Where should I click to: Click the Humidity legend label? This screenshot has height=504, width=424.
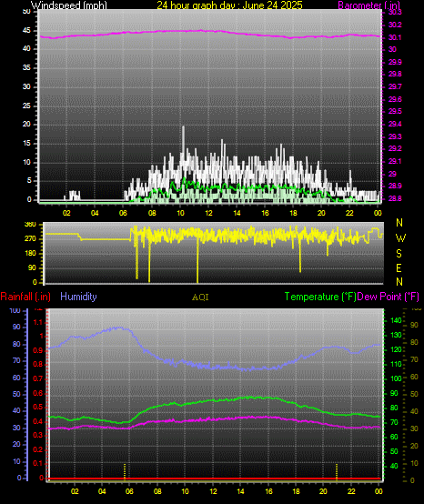click(78, 297)
